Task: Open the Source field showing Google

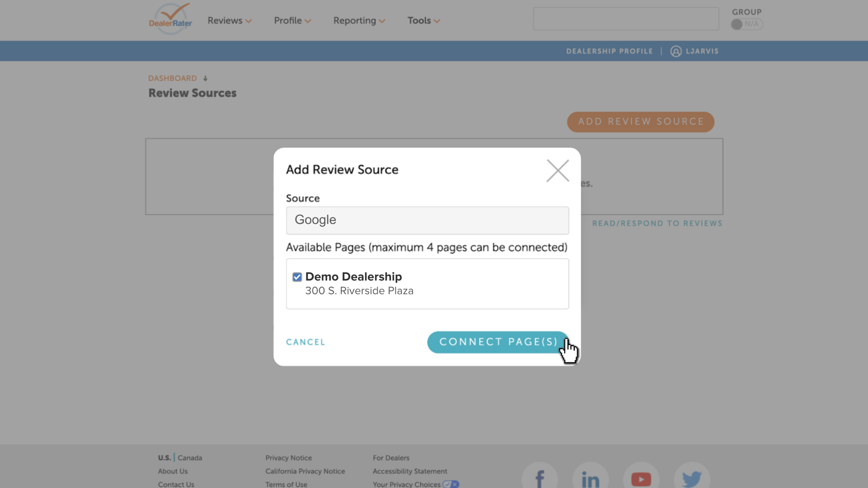Action: 427,220
